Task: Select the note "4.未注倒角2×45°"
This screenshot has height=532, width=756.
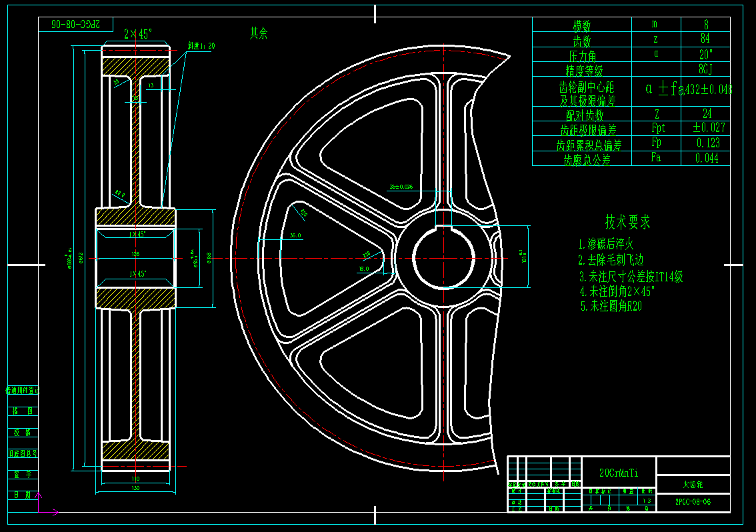Action: point(617,291)
